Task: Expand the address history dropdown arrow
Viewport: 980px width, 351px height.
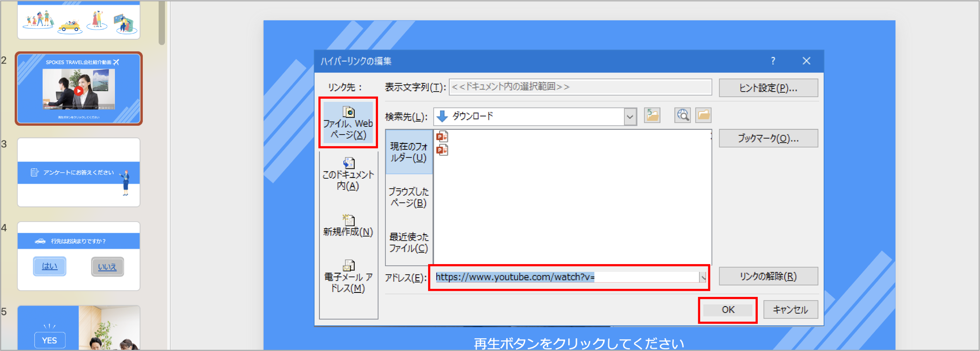Action: point(703,277)
